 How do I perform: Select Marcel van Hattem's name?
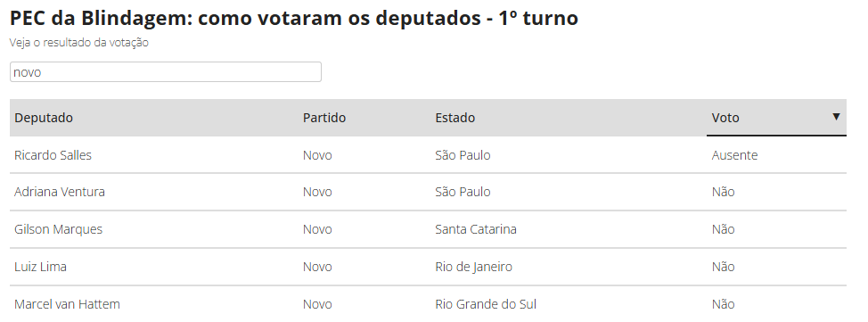67,304
